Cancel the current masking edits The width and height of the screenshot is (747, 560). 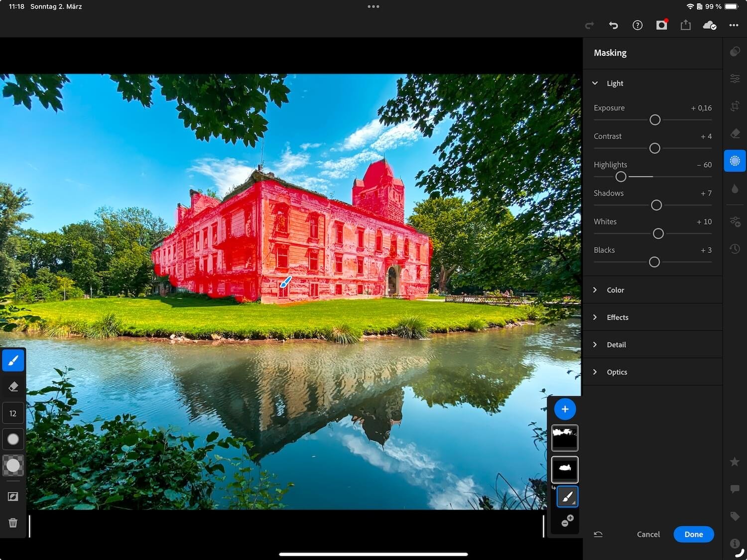point(648,534)
